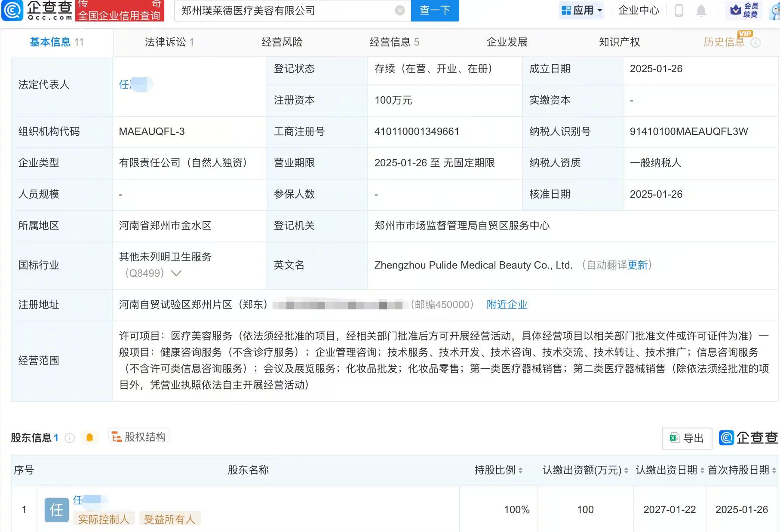This screenshot has width=780, height=532.
Task: Expand the Q8499 industry classification chevron
Action: pyautogui.click(x=176, y=273)
